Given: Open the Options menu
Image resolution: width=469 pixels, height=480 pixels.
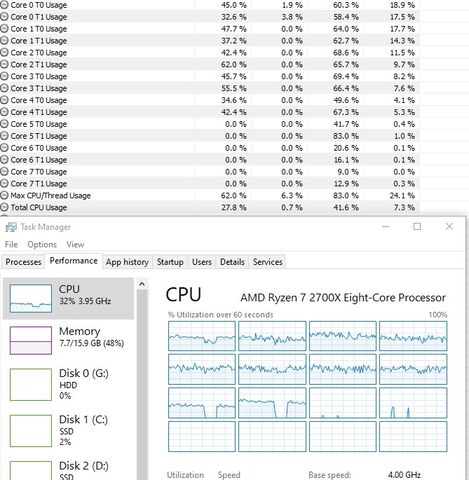Looking at the screenshot, I should (x=42, y=244).
